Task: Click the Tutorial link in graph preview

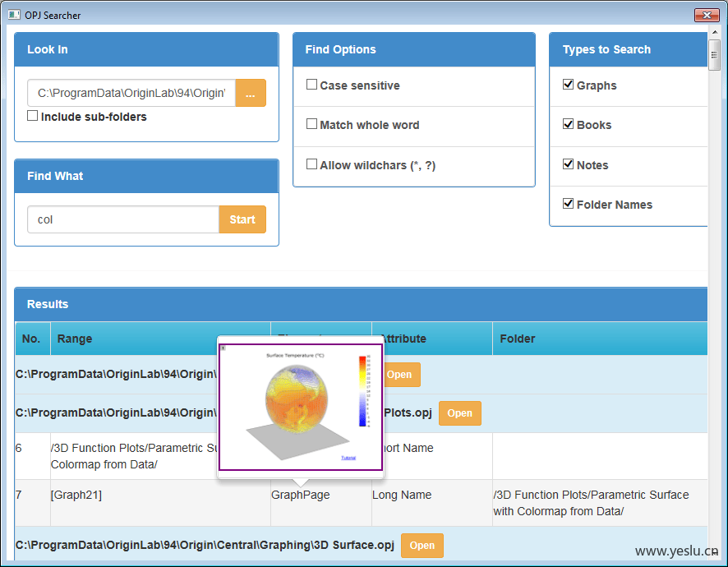Action: [348, 458]
